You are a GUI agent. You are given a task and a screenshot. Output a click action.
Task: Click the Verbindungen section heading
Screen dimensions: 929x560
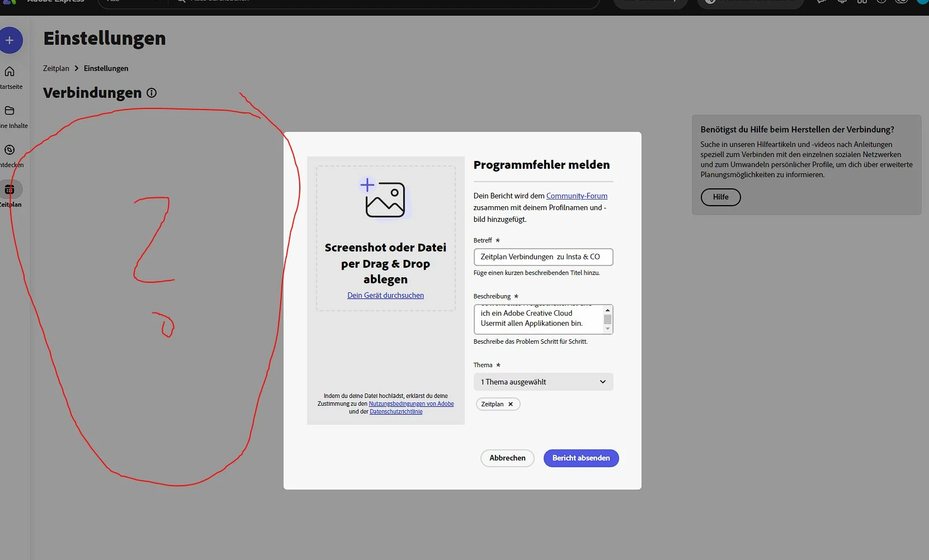tap(92, 93)
